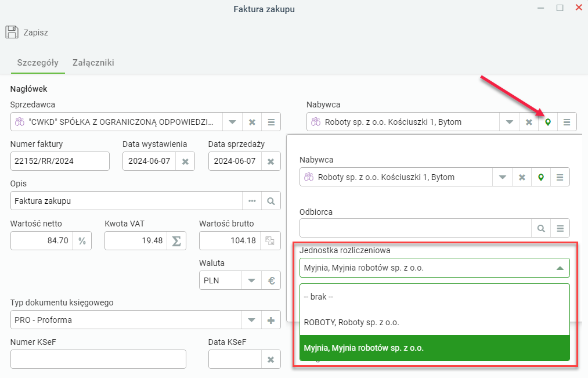588x378 pixels.
Task: Clear the Data KSeF field
Action: click(x=270, y=359)
